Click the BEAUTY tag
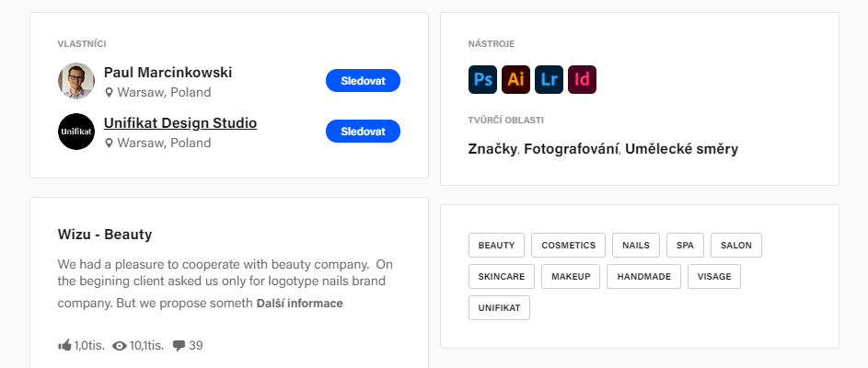The height and width of the screenshot is (368, 868). click(x=496, y=245)
